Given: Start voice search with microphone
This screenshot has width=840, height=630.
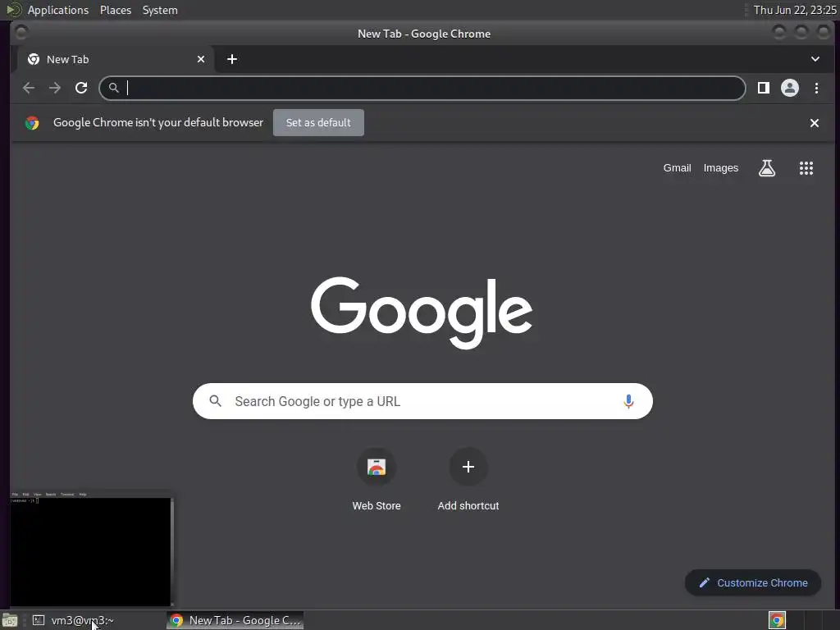Looking at the screenshot, I should pyautogui.click(x=629, y=401).
